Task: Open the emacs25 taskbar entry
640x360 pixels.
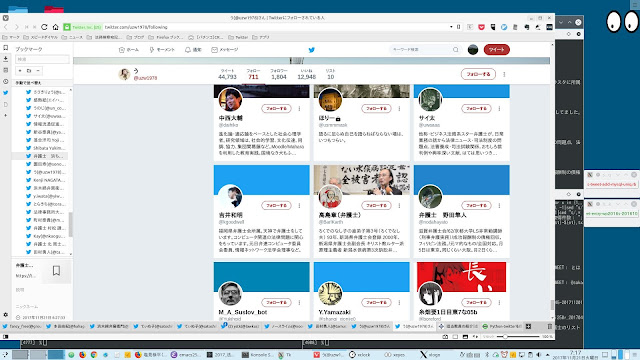Action: [186, 355]
